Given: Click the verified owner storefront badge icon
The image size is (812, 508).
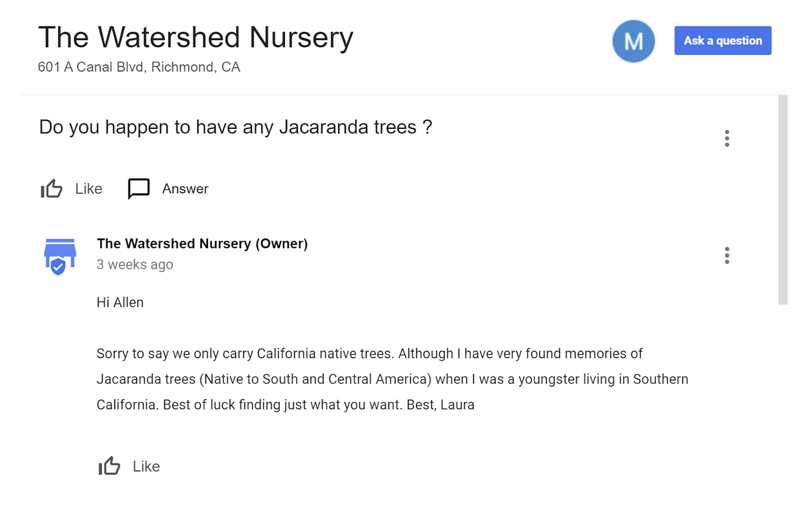Looking at the screenshot, I should coord(60,256).
